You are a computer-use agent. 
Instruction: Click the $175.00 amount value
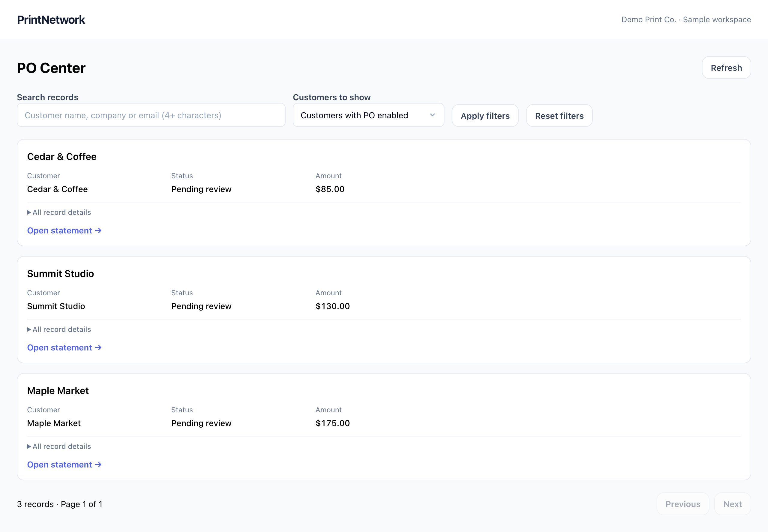pyautogui.click(x=332, y=423)
